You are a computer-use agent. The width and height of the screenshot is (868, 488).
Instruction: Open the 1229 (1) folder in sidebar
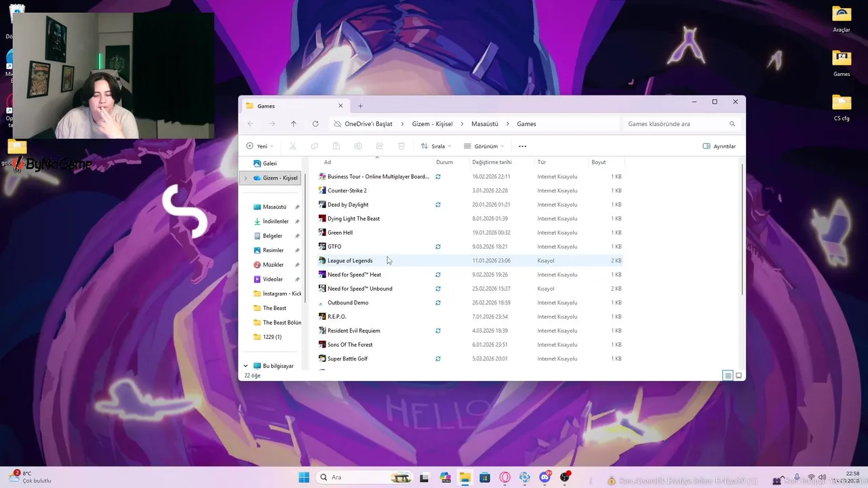272,337
